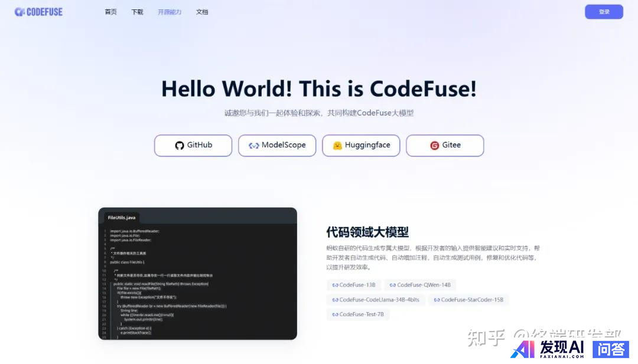Image resolution: width=638 pixels, height=364 pixels.
Task: Click the icon beside CodeFuse-13B
Action: tap(336, 285)
